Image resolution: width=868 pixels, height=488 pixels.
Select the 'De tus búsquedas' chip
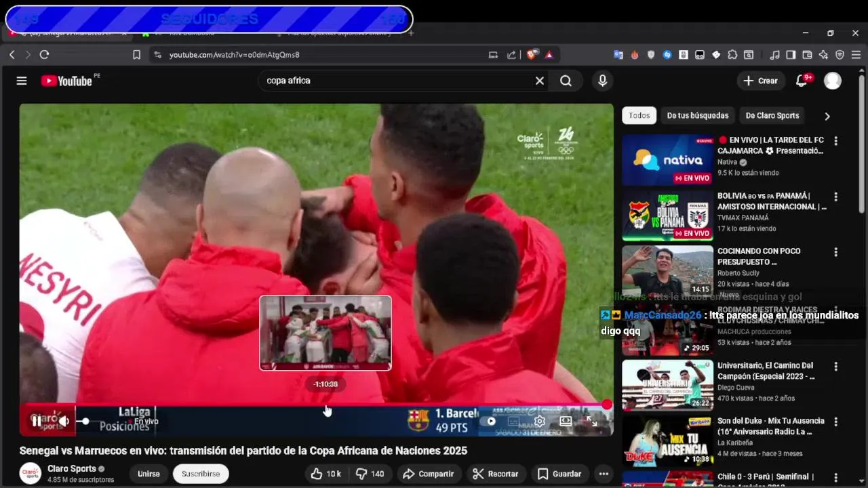coord(698,115)
